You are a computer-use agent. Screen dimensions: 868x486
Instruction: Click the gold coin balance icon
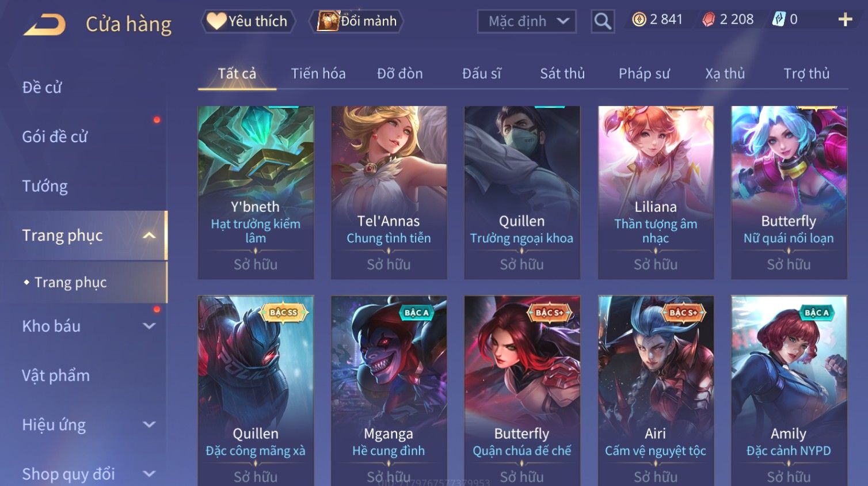(639, 20)
